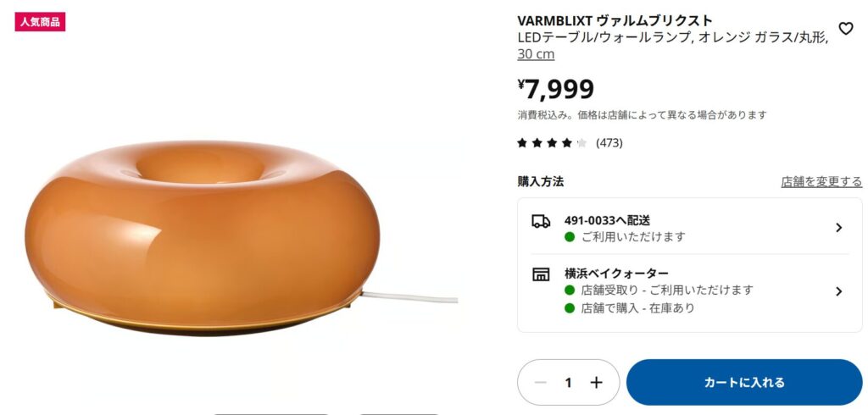The image size is (868, 415).
Task: Expand delivery to 491-0033 chevron
Action: click(838, 228)
